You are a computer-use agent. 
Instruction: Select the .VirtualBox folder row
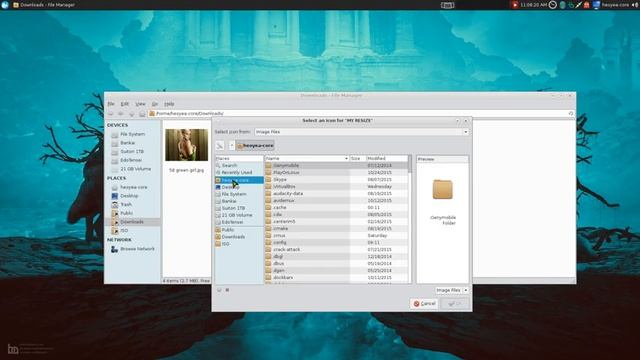(336, 187)
